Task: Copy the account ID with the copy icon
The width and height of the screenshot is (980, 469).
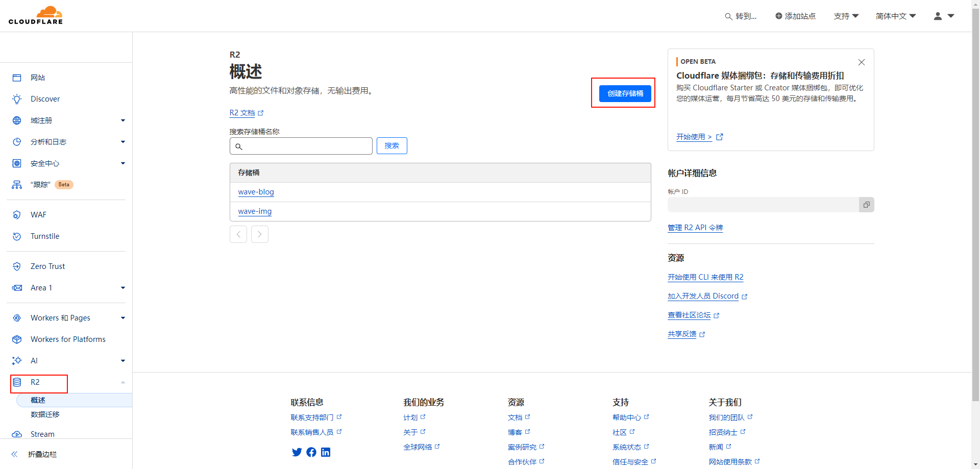Action: tap(867, 205)
